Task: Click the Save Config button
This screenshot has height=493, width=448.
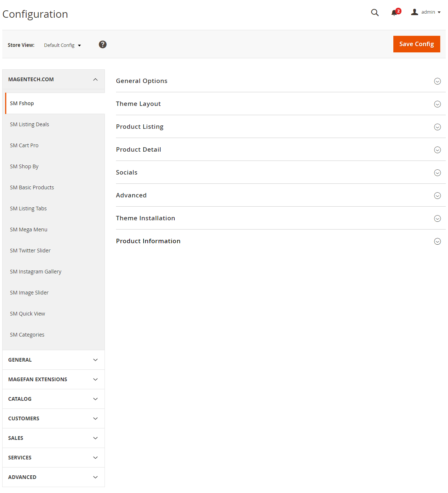Action: coord(417,44)
